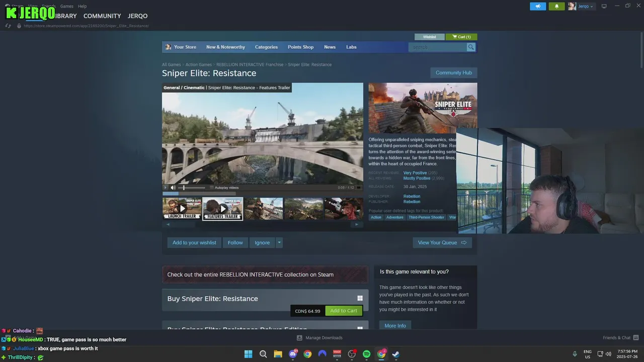Click the Action Games breadcrumb link
644x362 pixels.
[198, 65]
